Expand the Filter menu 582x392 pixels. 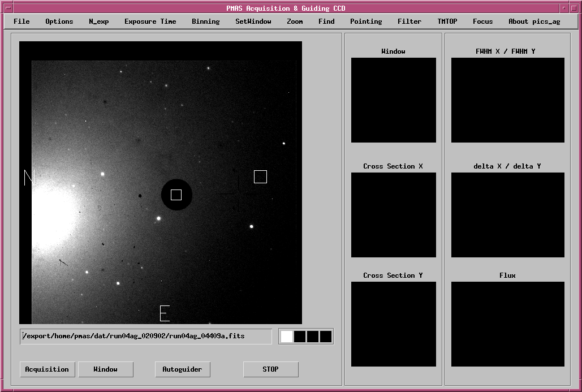[409, 21]
